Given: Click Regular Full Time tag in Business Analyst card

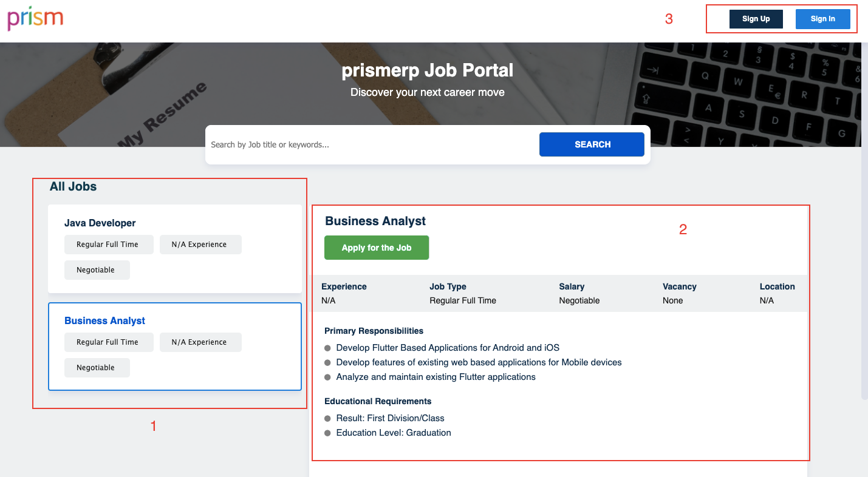Looking at the screenshot, I should click(108, 342).
